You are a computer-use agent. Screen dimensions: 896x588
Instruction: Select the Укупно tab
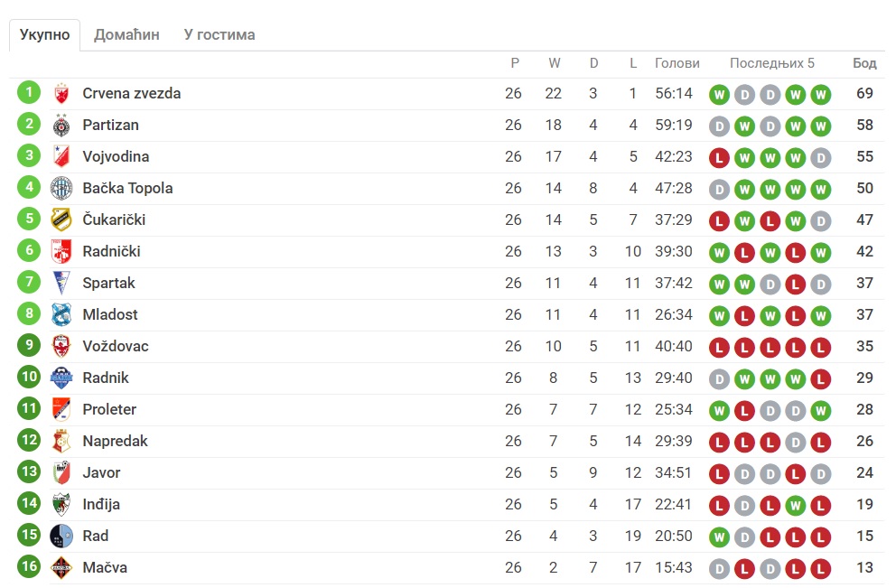click(44, 35)
